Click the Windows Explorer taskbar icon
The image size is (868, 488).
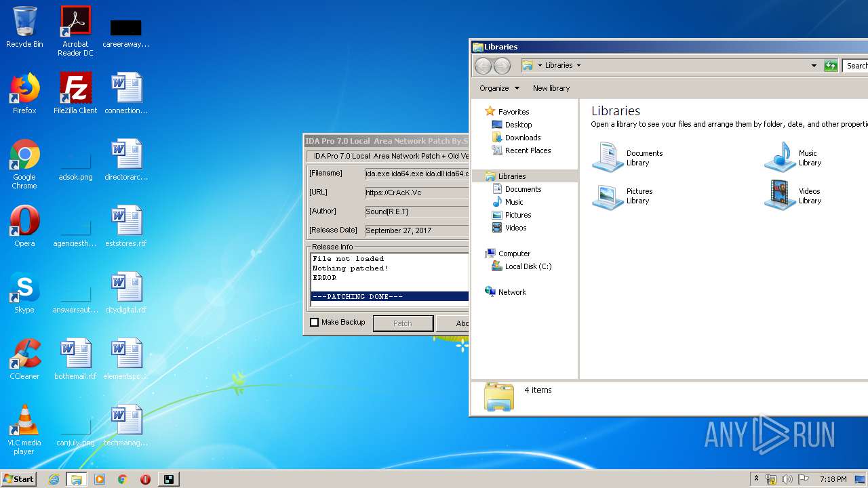click(x=77, y=479)
